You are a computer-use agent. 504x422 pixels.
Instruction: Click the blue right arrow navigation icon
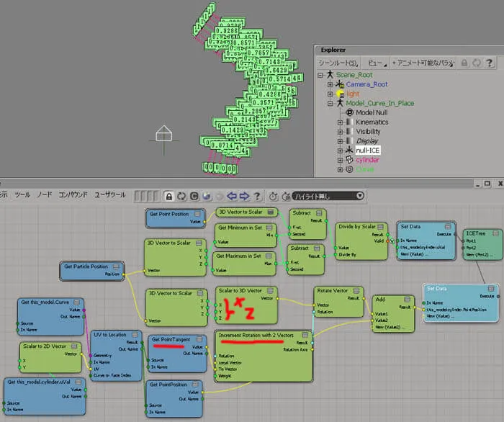tap(244, 196)
